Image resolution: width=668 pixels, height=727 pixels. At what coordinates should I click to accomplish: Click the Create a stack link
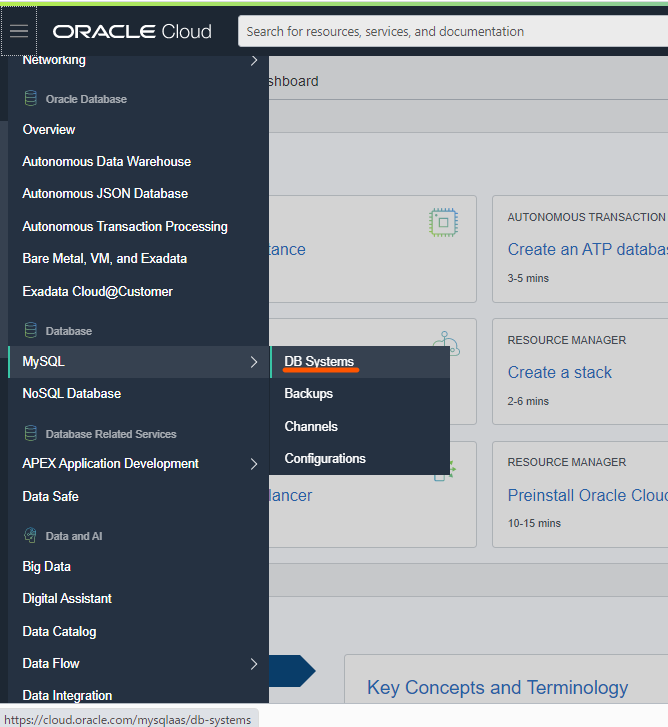click(560, 372)
